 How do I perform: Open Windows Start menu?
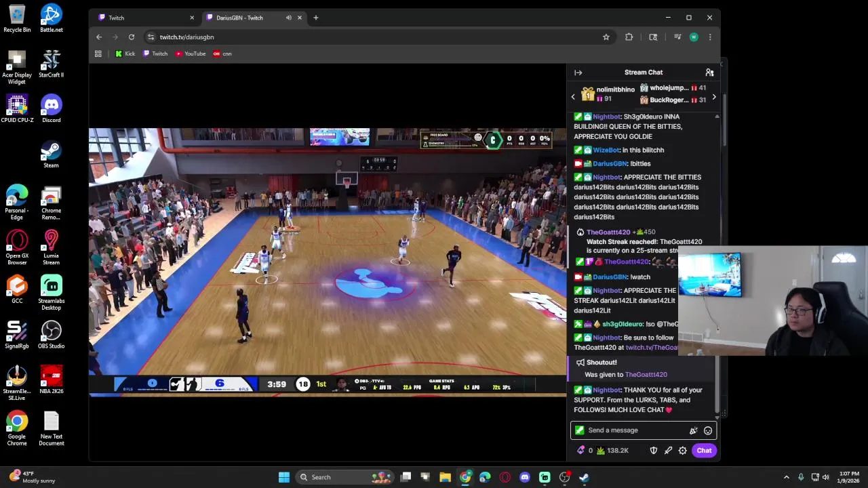coord(284,477)
